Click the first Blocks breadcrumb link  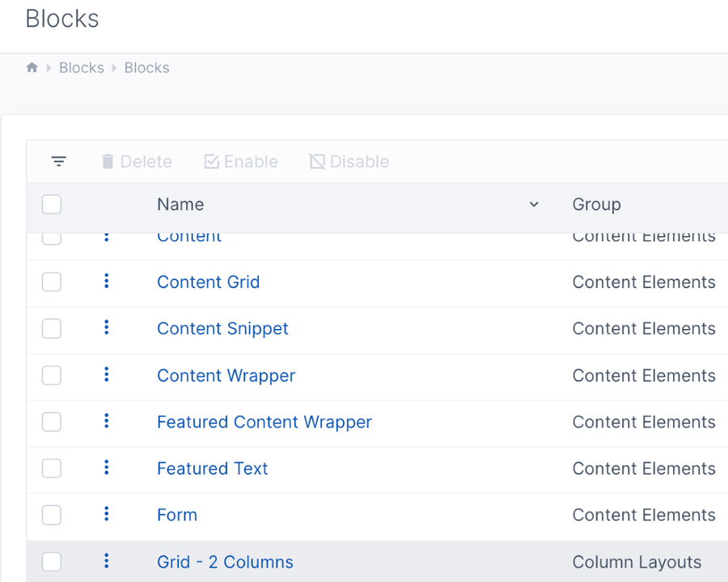pyautogui.click(x=82, y=68)
